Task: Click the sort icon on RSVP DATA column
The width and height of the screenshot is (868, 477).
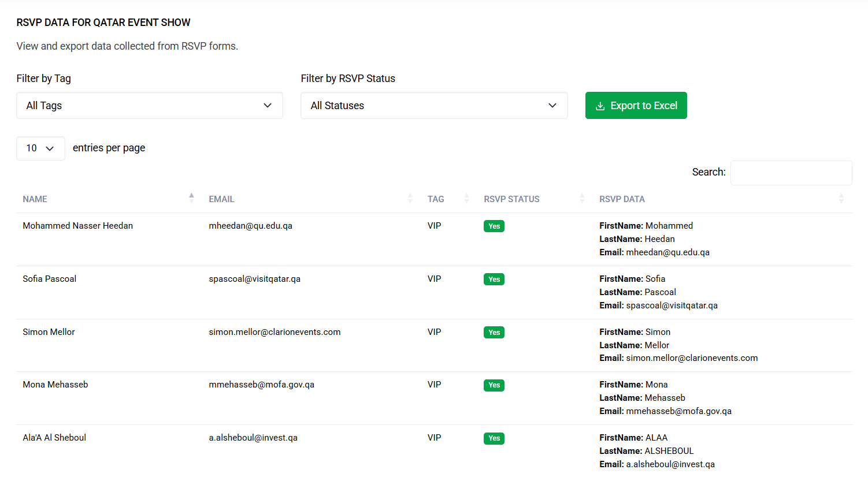Action: [841, 199]
